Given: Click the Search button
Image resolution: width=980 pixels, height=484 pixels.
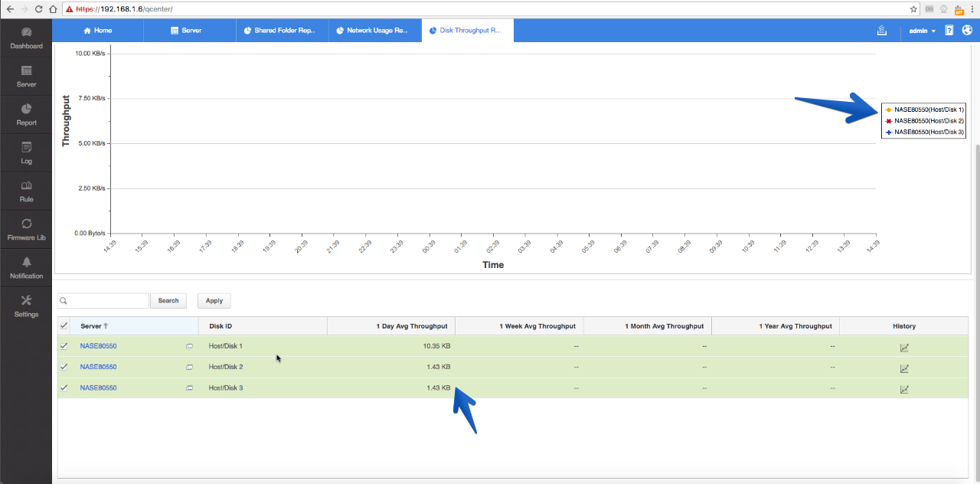Looking at the screenshot, I should (168, 301).
